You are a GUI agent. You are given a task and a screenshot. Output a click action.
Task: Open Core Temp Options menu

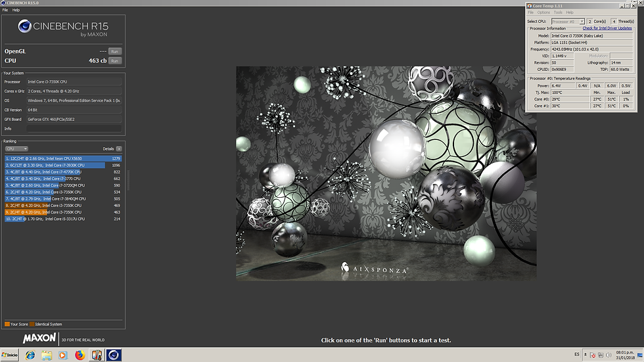pos(543,12)
